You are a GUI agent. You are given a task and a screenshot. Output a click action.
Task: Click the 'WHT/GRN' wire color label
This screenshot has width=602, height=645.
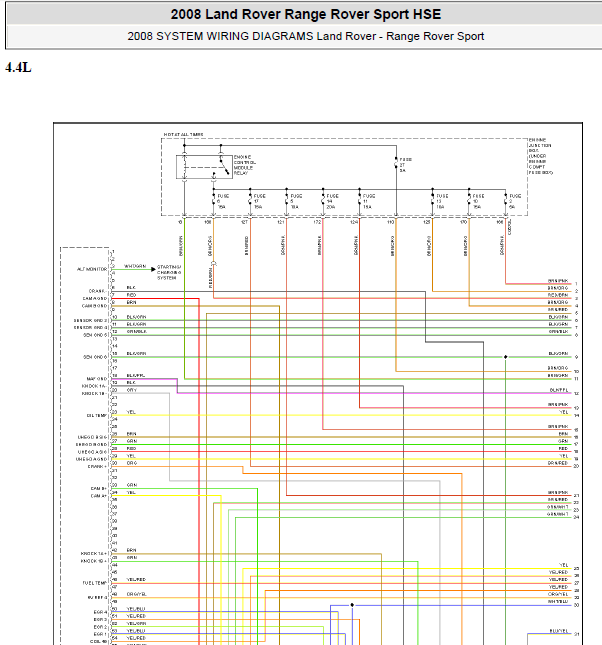[x=135, y=266]
